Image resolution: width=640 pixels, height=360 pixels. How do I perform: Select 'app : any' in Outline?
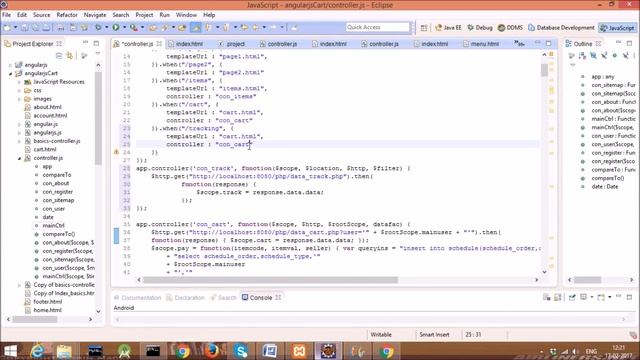(x=602, y=77)
